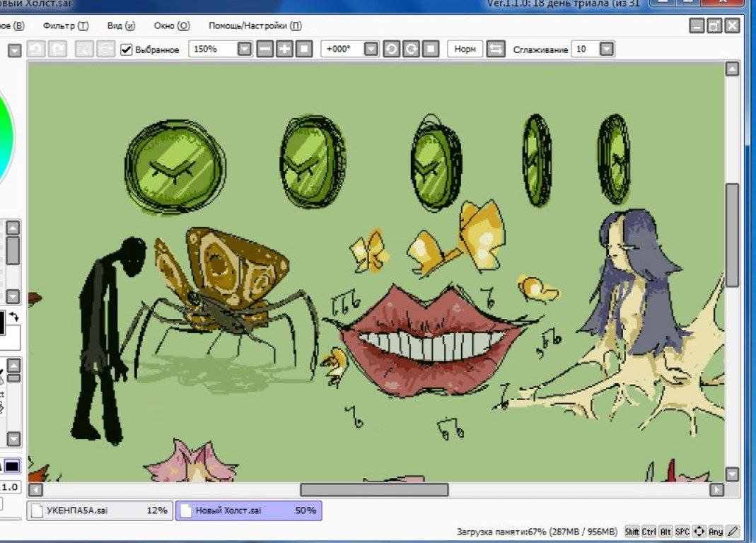Flip the view horizontally using the arrows icon
Viewport: 756px width, 543px height.
(x=496, y=49)
